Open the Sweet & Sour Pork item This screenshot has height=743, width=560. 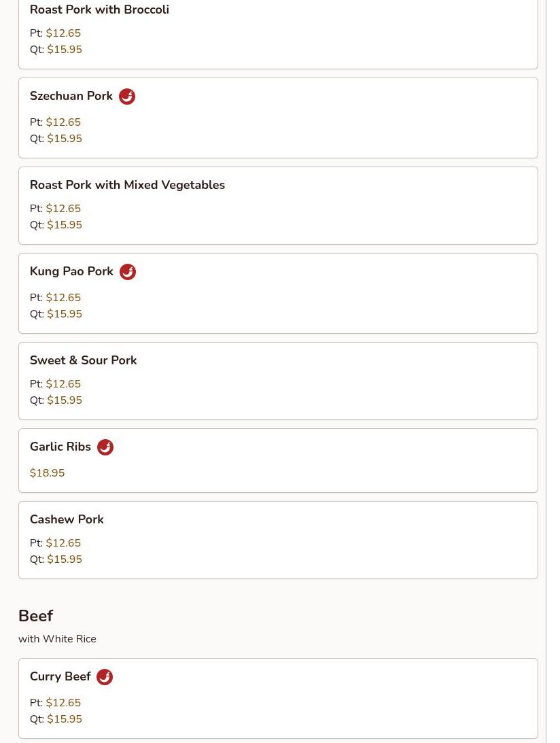pyautogui.click(x=83, y=360)
